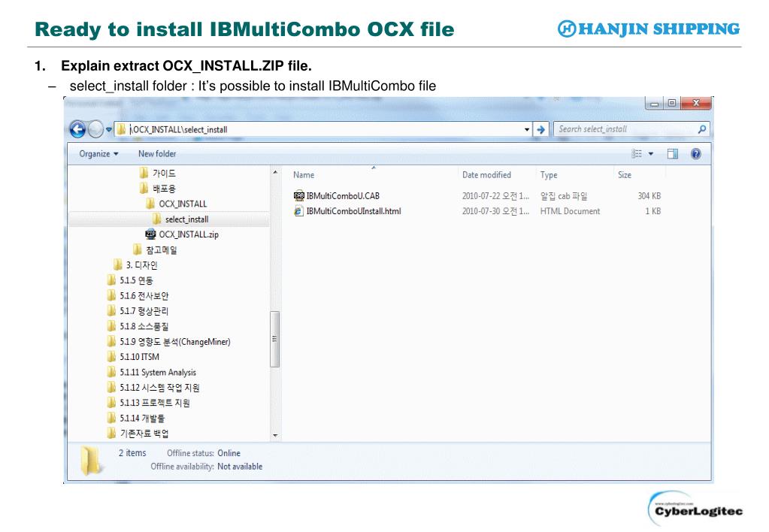Click the Go arrow next to address bar
The height and width of the screenshot is (532, 769).
point(540,129)
